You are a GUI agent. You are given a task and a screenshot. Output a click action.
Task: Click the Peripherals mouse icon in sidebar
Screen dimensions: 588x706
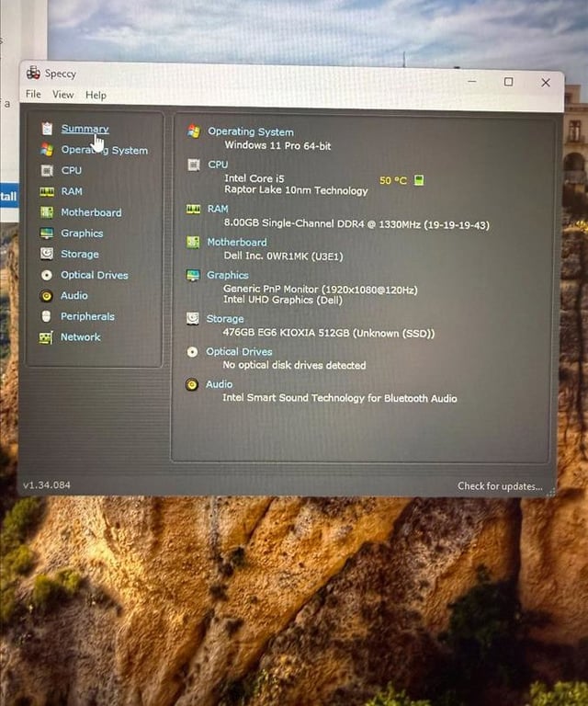coord(46,316)
